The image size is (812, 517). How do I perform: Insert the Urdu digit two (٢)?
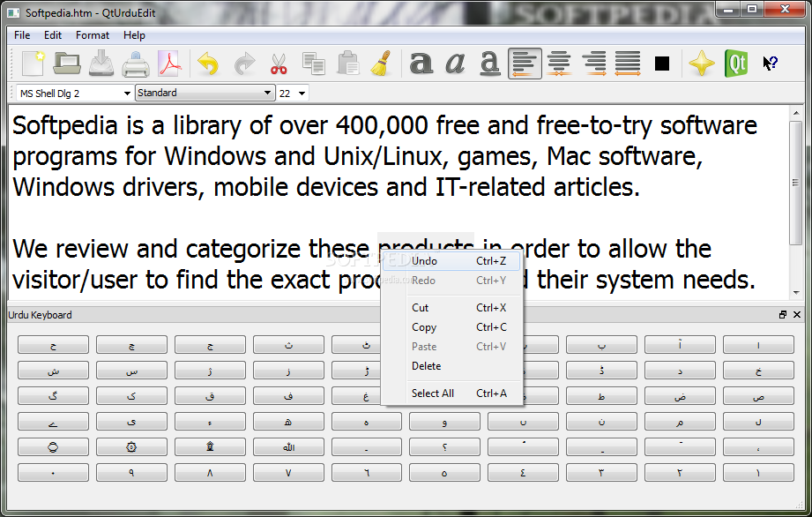[680, 473]
